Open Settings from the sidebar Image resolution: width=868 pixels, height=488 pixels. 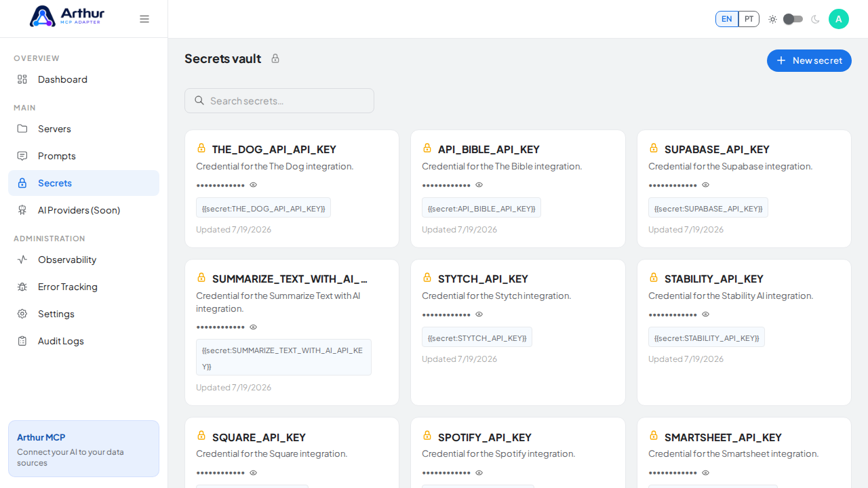83,314
